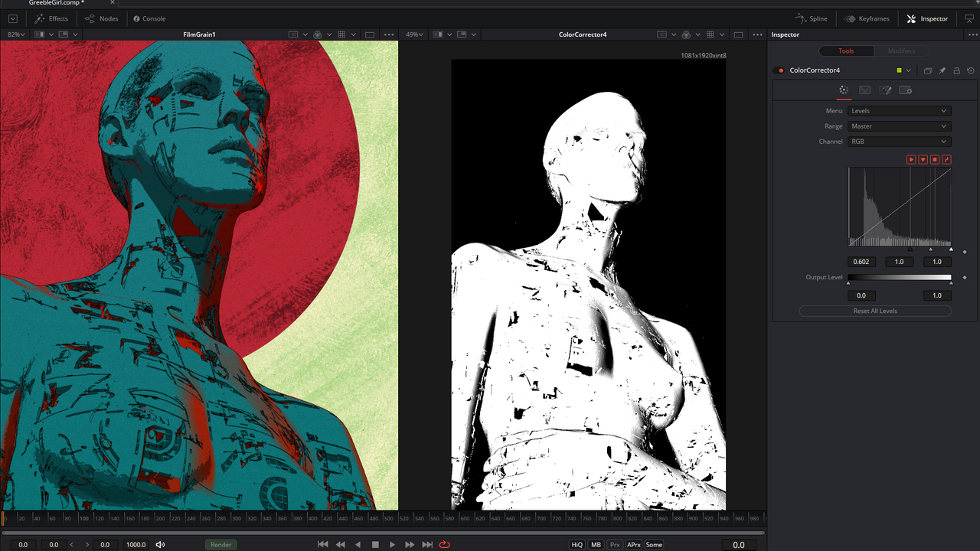Select the Tools tab in Inspector
This screenshot has height=551, width=980.
(x=845, y=51)
